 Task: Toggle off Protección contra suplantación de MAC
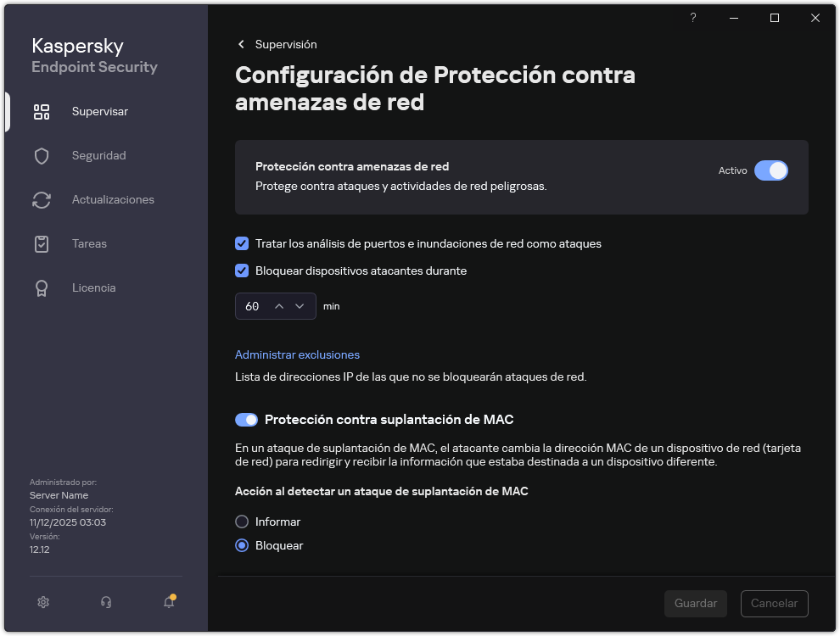pos(246,420)
